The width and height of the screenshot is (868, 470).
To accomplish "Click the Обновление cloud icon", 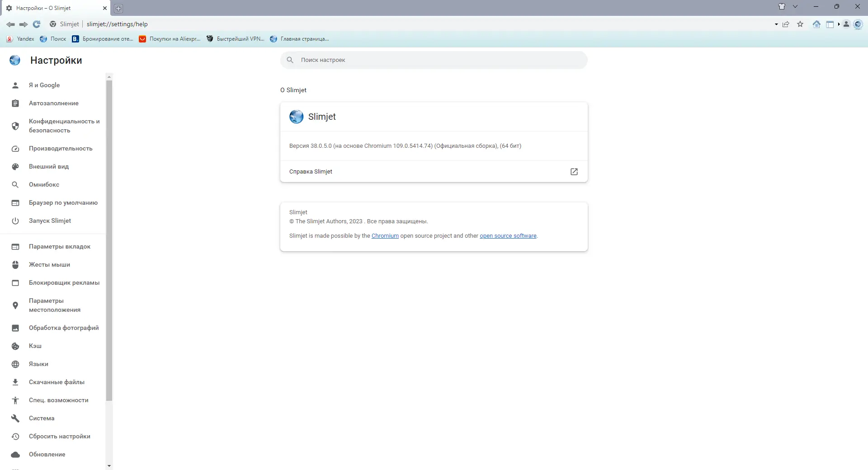I will pos(15,455).
